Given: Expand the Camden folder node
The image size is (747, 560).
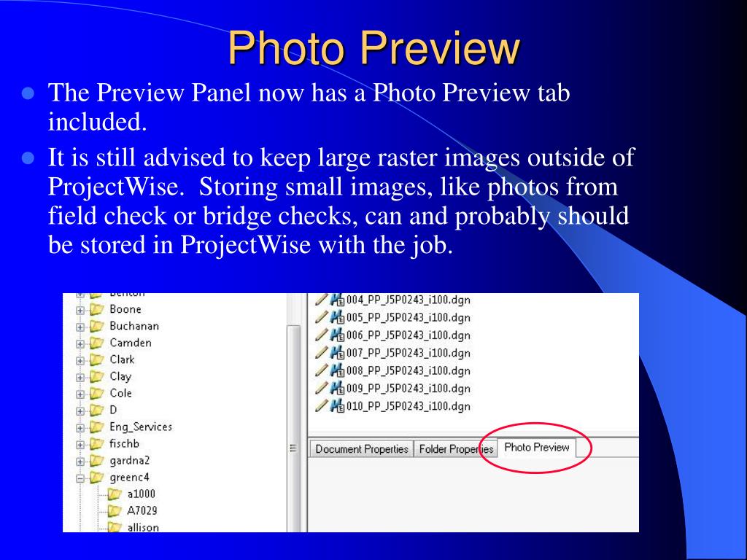Looking at the screenshot, I should [80, 344].
